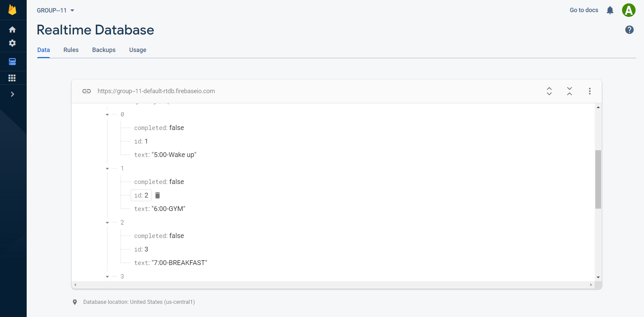644x317 pixels.
Task: Open notifications via the bell icon
Action: 610,10
